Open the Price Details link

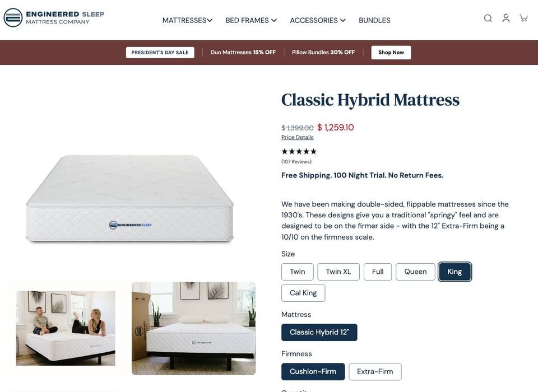[298, 137]
